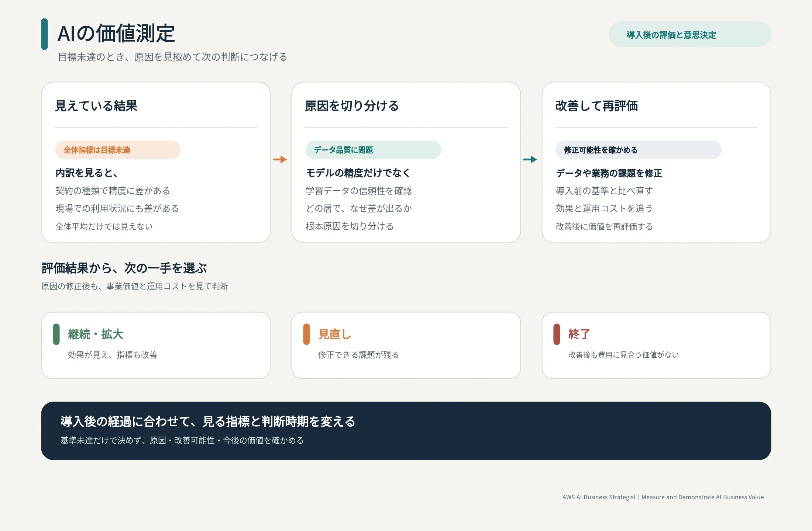Select the 全体指標は目標未達 orange tag
Viewport: 812px width, 531px height.
click(118, 150)
